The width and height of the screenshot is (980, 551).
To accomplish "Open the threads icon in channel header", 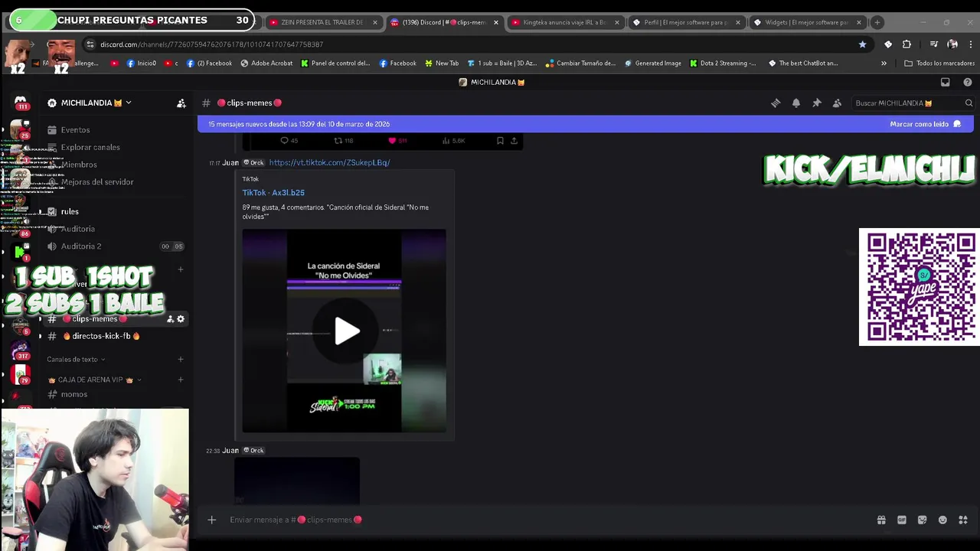I will point(776,103).
